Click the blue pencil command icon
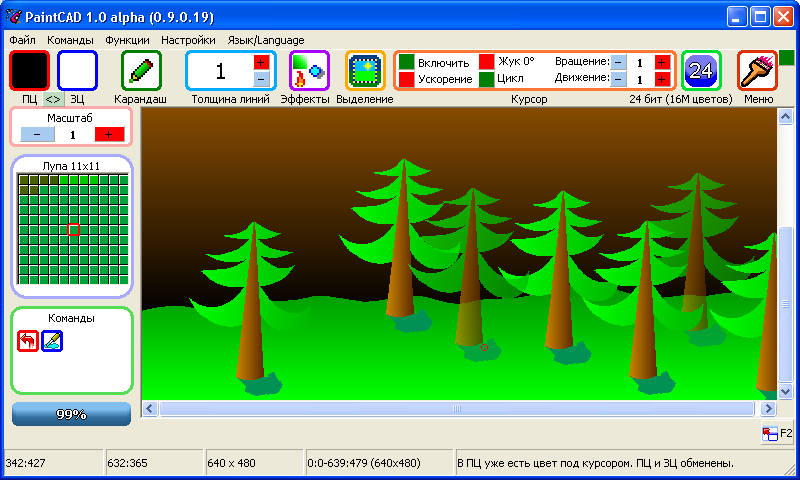This screenshot has height=480, width=800. [52, 341]
